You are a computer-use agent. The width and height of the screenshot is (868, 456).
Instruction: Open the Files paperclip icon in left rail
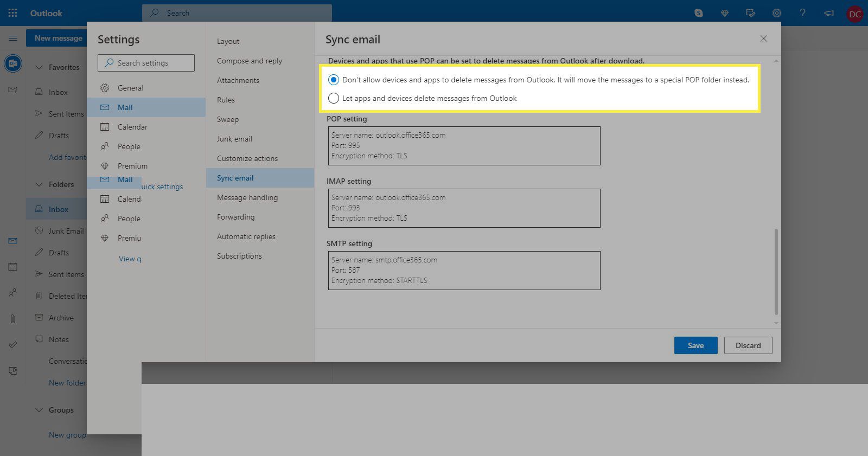13,319
